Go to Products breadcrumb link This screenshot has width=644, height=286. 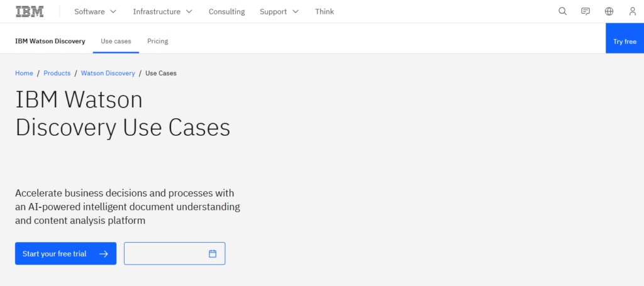pyautogui.click(x=57, y=73)
